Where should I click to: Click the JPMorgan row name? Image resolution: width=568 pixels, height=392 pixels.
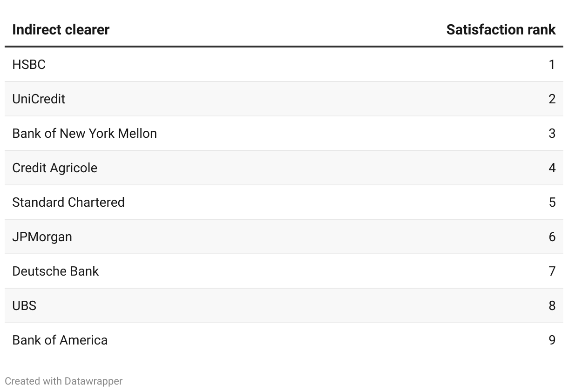[42, 237]
